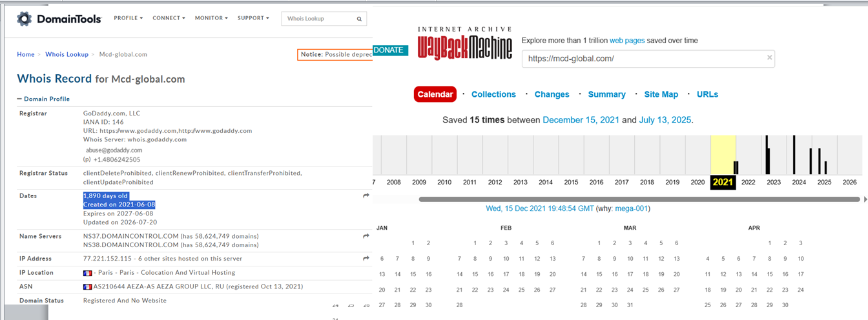Click the Whois Lookup search magnifier icon
Image resolution: width=868 pixels, height=320 pixels.
click(359, 19)
